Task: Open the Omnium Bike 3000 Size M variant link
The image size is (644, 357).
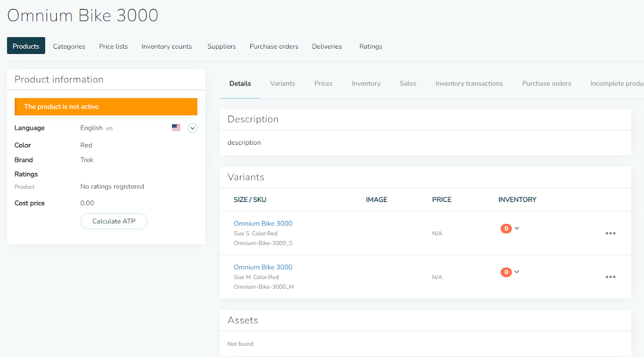Action: tap(263, 267)
